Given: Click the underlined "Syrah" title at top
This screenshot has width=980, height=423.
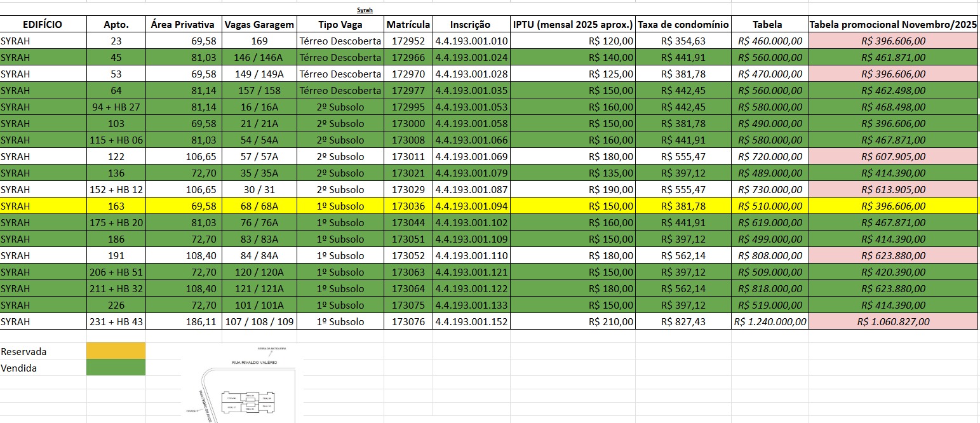Looking at the screenshot, I should (365, 10).
